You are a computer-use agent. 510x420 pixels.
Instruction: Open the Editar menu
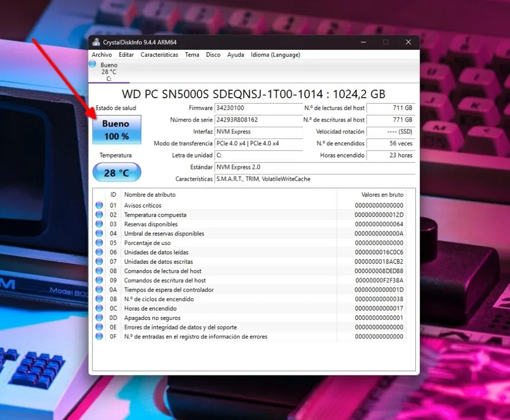[126, 54]
